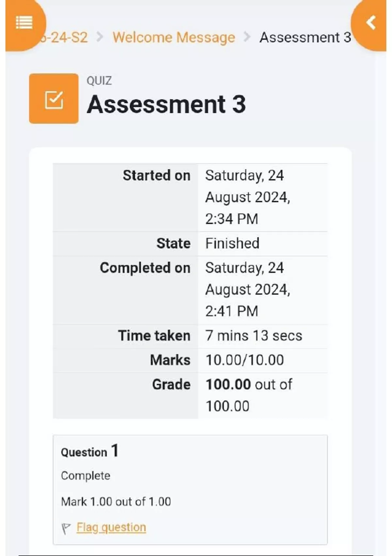
Task: Click the flag icon beside Flag question
Action: pyautogui.click(x=66, y=528)
